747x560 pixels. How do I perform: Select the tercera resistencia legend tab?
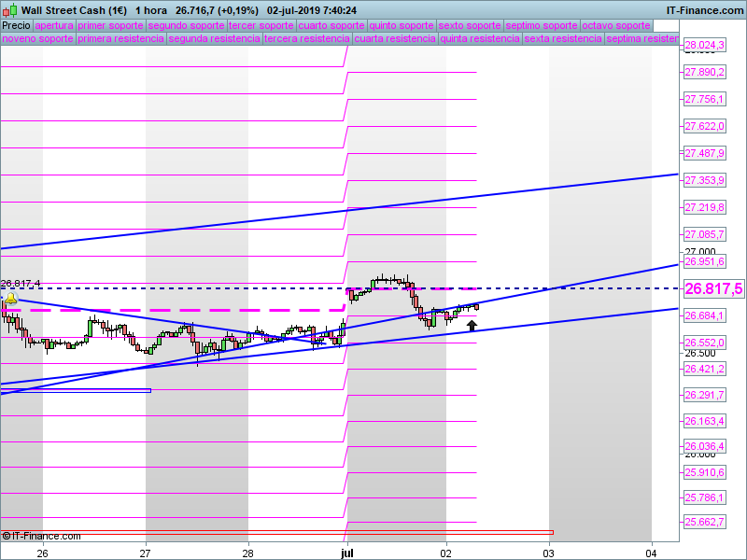coord(307,38)
